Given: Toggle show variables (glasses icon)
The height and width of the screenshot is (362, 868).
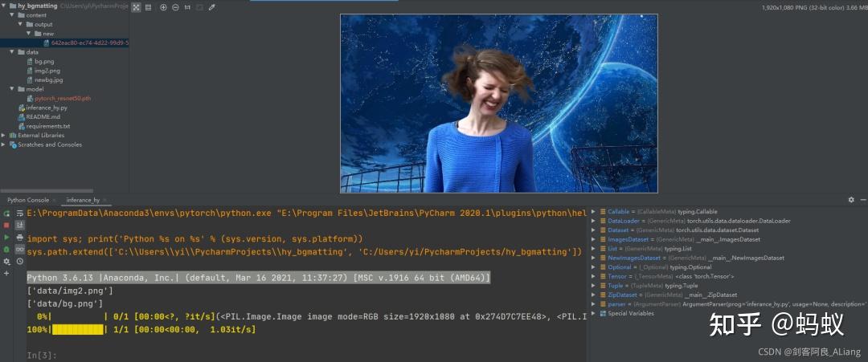Looking at the screenshot, I should coord(20,250).
